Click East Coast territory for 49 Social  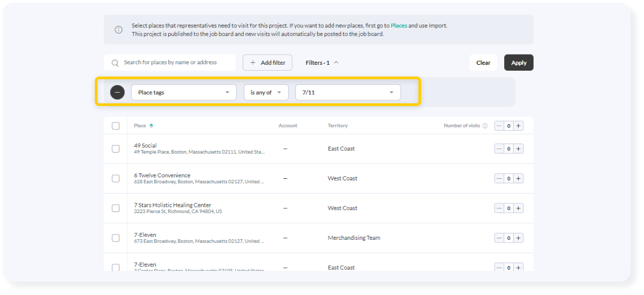coord(341,149)
